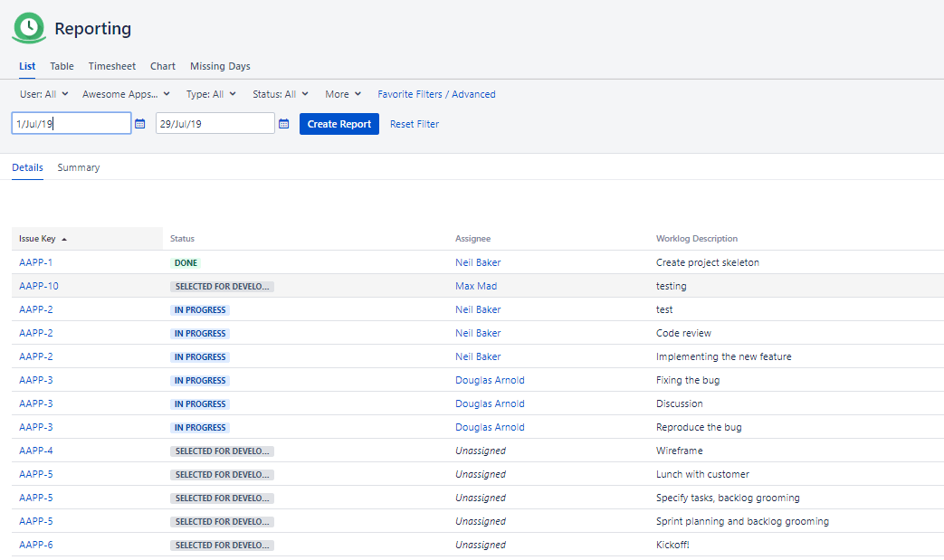Open AAPP-5 in Lunch with customer row
Screen dimensions: 944x560
35,474
